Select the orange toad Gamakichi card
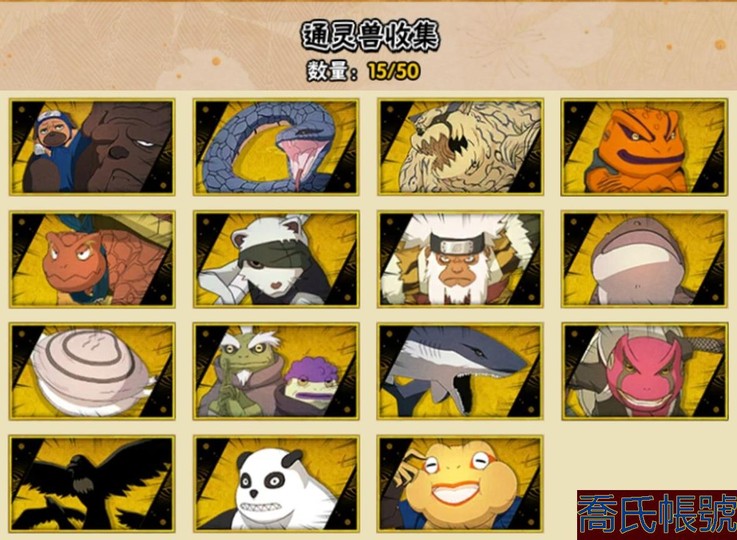Viewport: 737px width, 540px height. [644, 147]
